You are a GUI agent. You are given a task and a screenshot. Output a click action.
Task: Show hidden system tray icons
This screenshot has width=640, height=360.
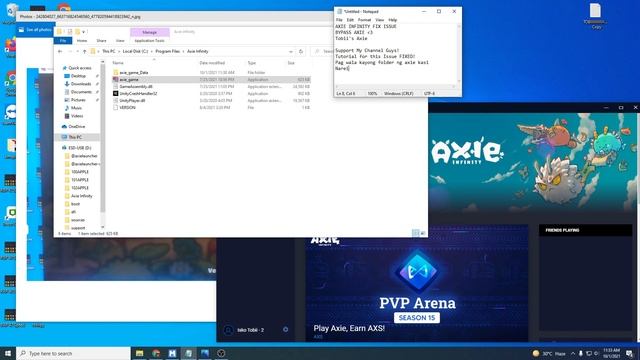pyautogui.click(x=573, y=353)
